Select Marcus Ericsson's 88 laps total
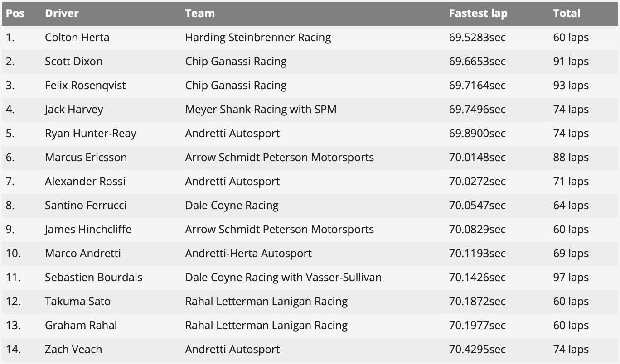This screenshot has height=364, width=620. click(x=571, y=158)
